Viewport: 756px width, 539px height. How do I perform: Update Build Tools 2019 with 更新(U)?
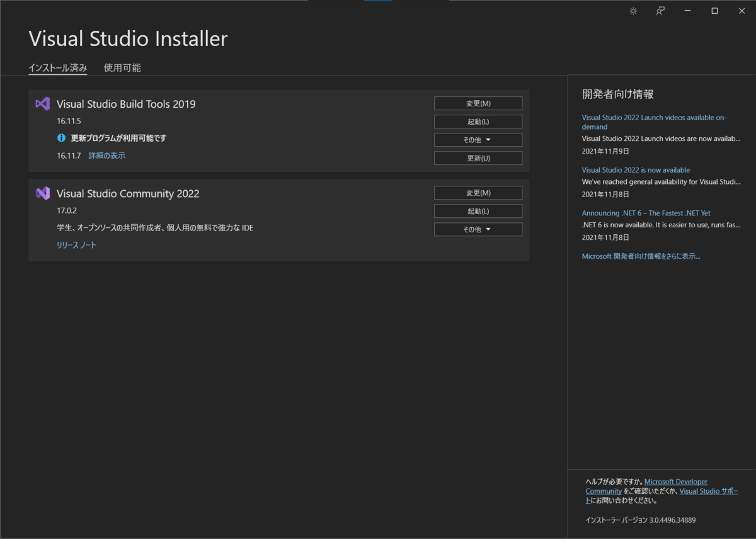(x=478, y=158)
